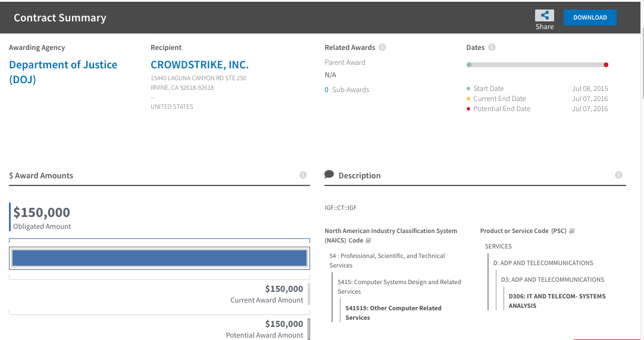
Task: Click the blue obligated amount bar
Action: [160, 259]
